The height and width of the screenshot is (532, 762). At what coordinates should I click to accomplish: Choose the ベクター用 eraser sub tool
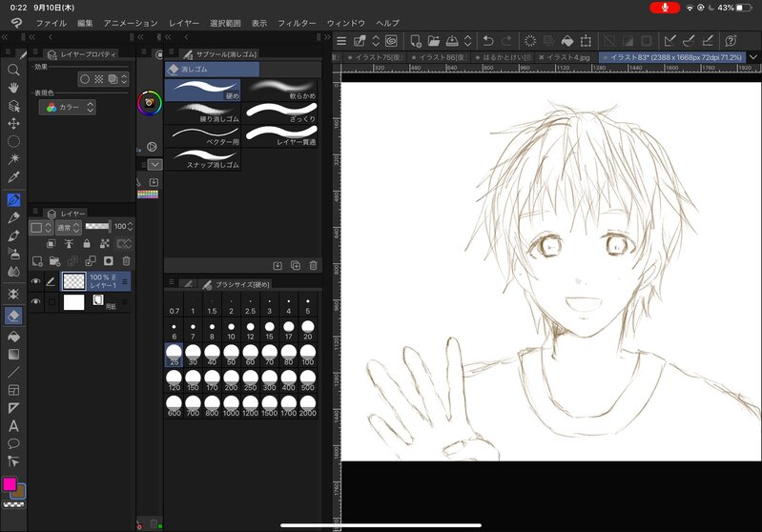pos(202,134)
